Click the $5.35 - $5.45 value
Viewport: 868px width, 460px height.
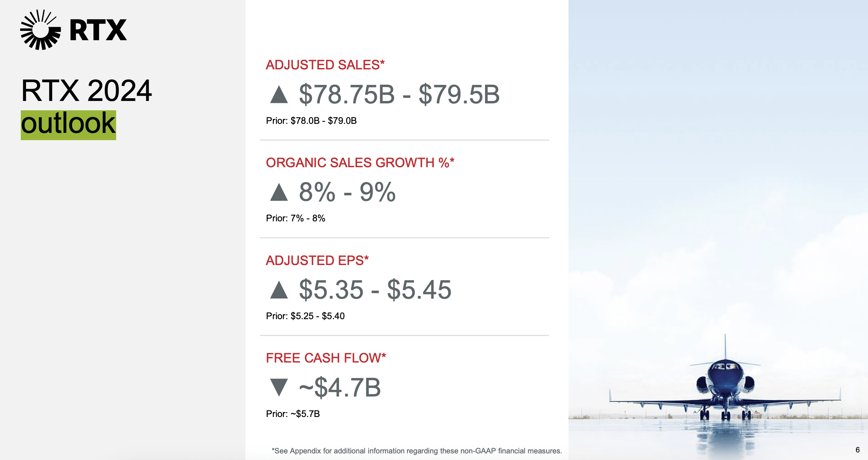375,290
